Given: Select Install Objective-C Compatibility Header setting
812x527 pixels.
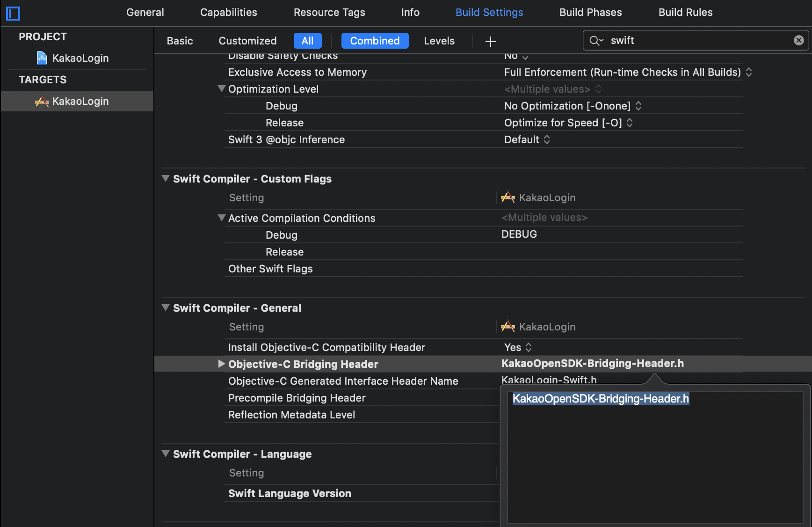Looking at the screenshot, I should click(x=326, y=347).
